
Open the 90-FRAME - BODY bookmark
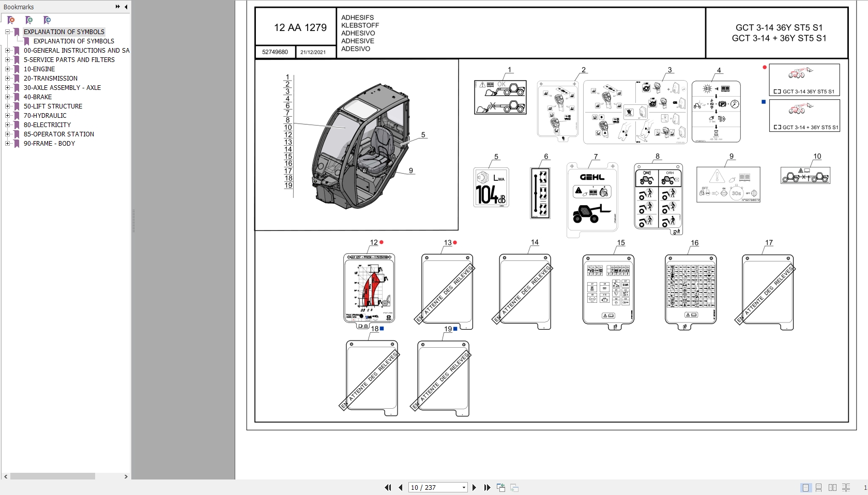pos(49,143)
